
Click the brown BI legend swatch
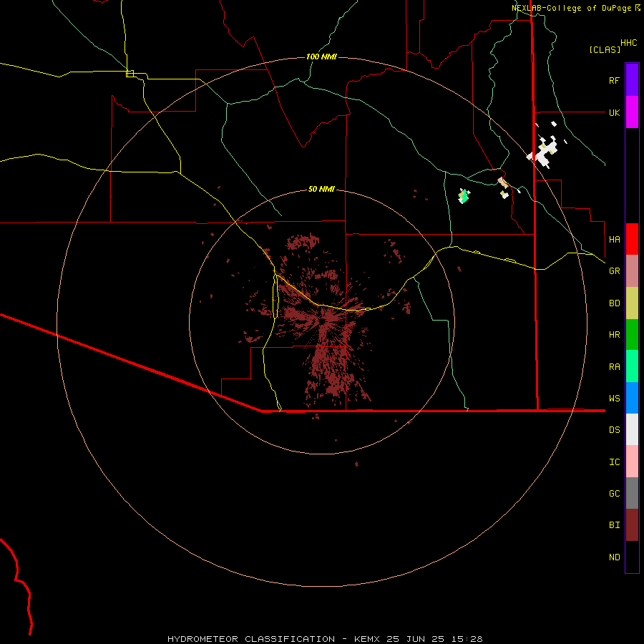(x=632, y=525)
